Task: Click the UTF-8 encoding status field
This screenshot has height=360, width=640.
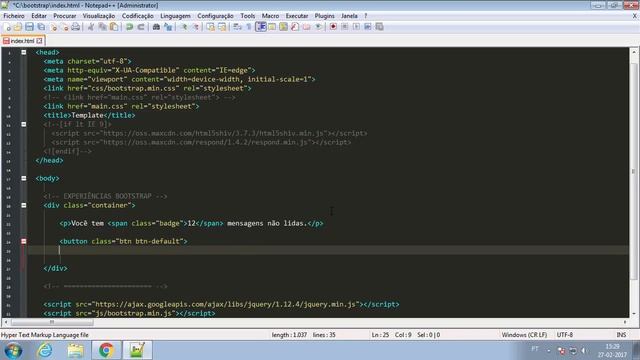Action: (564, 335)
